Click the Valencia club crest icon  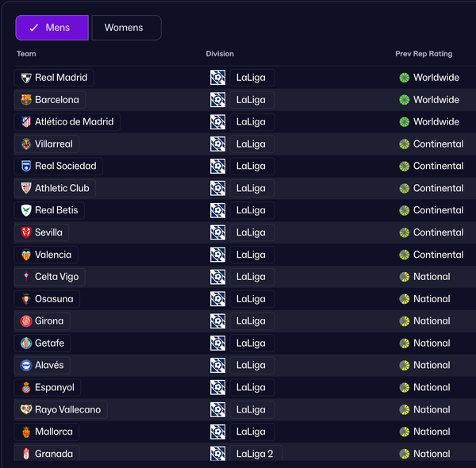[26, 255]
